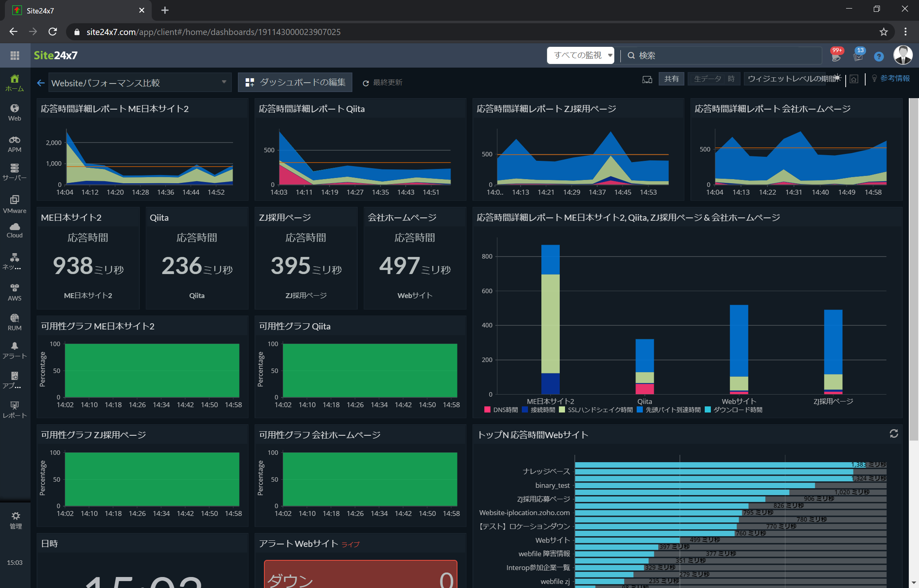The width and height of the screenshot is (919, 588).
Task: Open the help question mark icon
Action: (879, 56)
